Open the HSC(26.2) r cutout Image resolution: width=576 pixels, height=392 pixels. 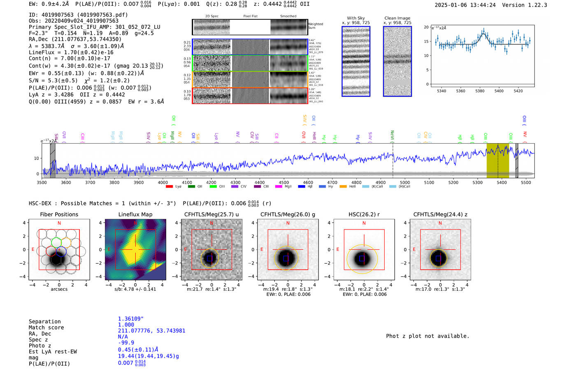point(364,250)
